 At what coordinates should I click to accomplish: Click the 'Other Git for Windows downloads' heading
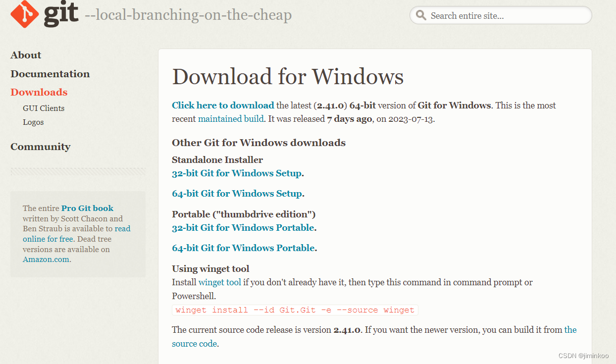(258, 143)
